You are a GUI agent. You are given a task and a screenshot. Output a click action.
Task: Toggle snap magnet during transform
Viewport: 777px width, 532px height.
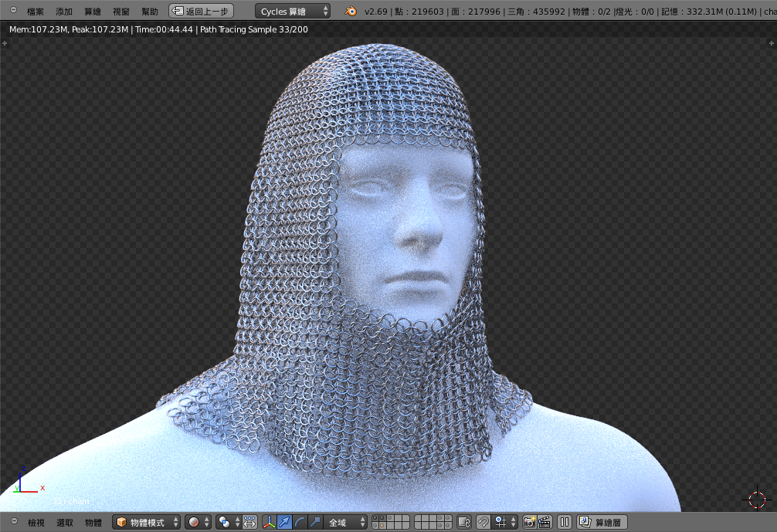tap(484, 523)
